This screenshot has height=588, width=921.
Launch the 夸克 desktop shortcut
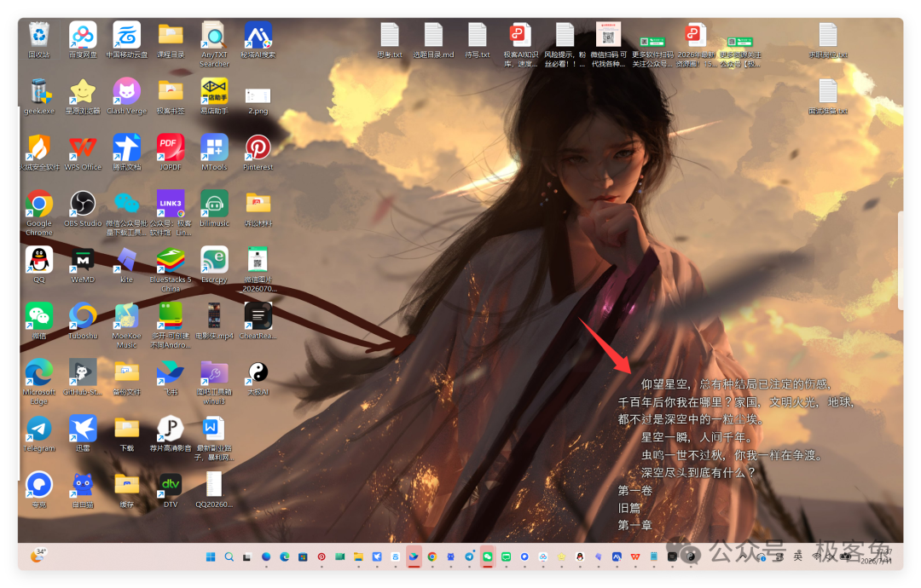pyautogui.click(x=38, y=490)
